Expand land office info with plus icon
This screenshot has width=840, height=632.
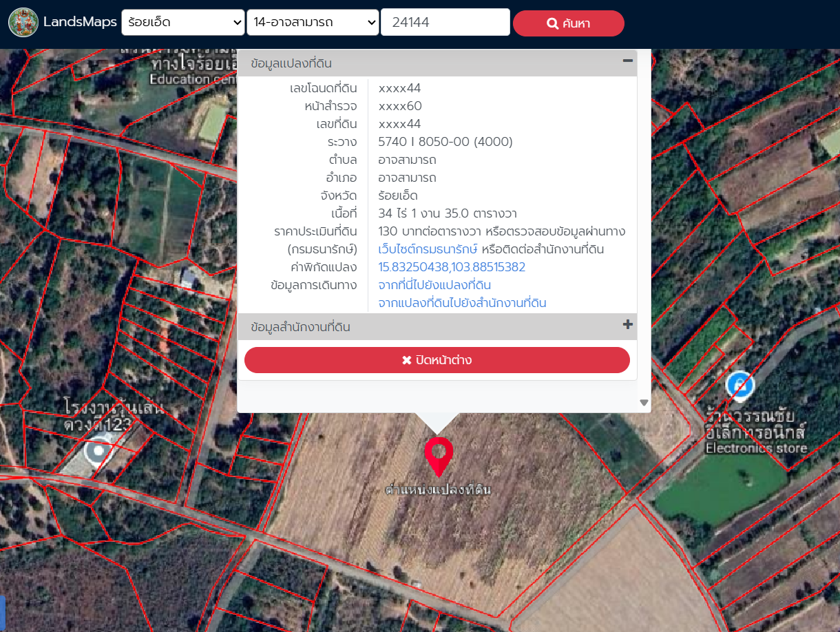pos(627,325)
